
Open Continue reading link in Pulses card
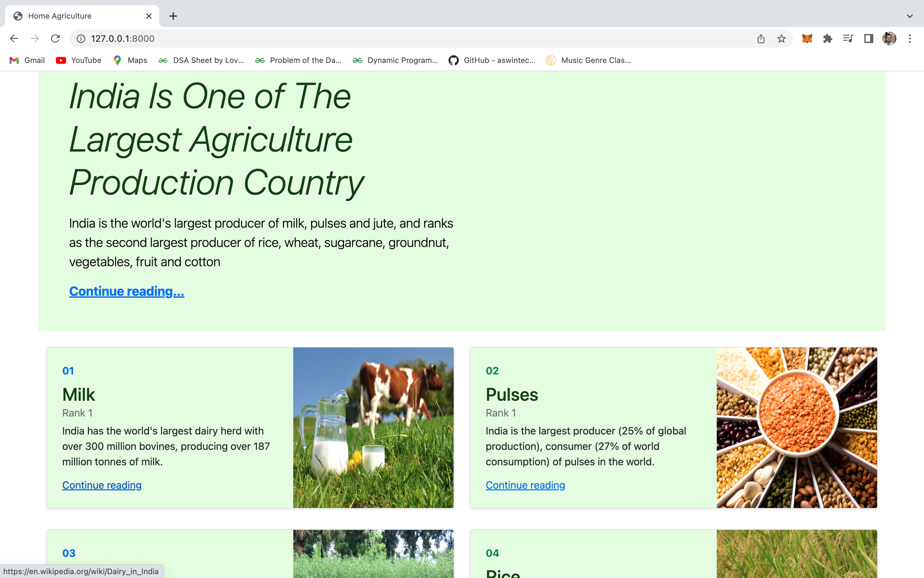click(x=526, y=485)
